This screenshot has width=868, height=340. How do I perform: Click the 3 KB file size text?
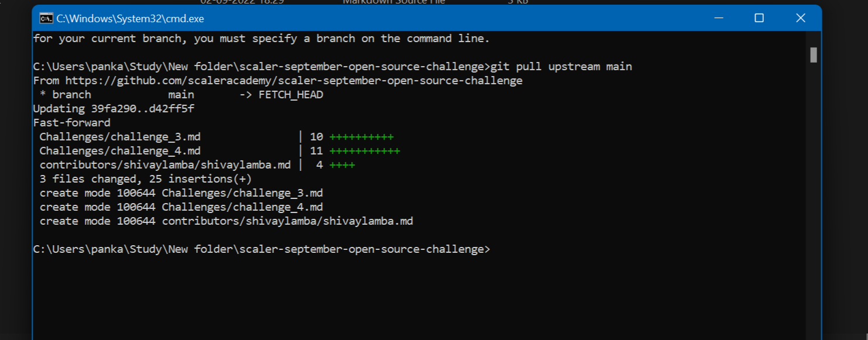coord(519,2)
